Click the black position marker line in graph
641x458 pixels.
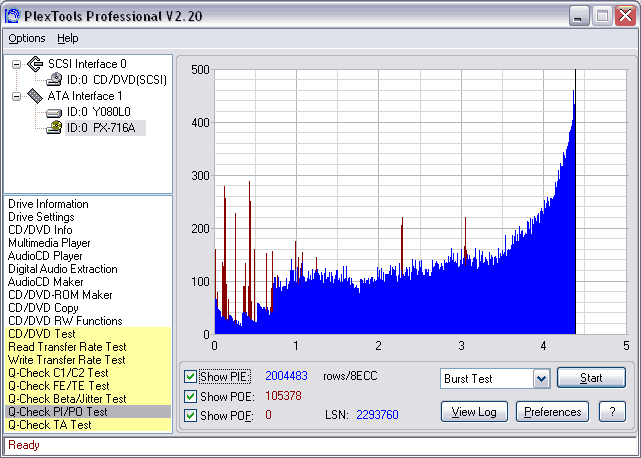click(x=576, y=202)
